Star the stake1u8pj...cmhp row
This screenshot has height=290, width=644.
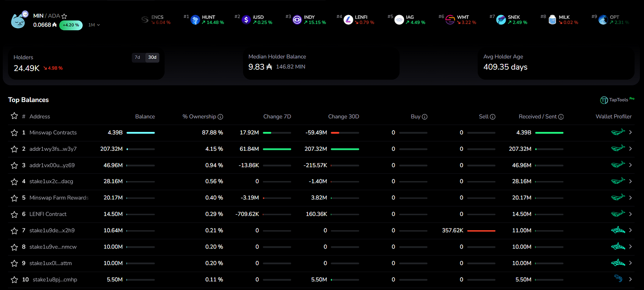point(14,279)
